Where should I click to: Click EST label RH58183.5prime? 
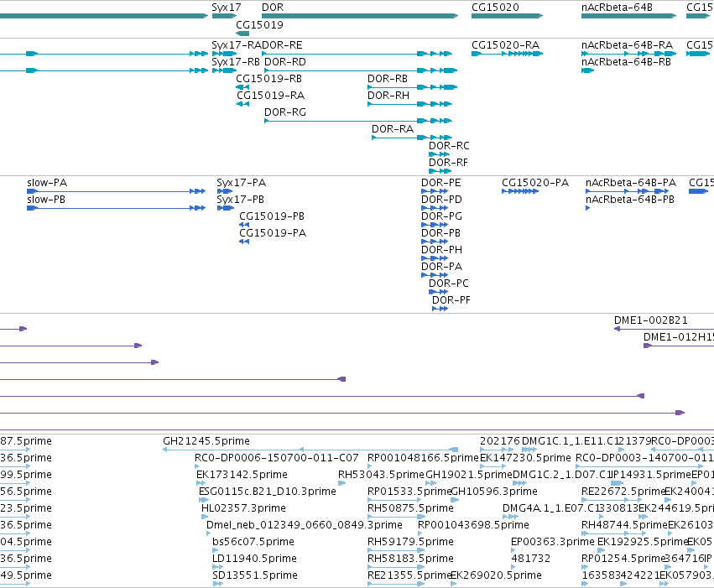(411, 559)
